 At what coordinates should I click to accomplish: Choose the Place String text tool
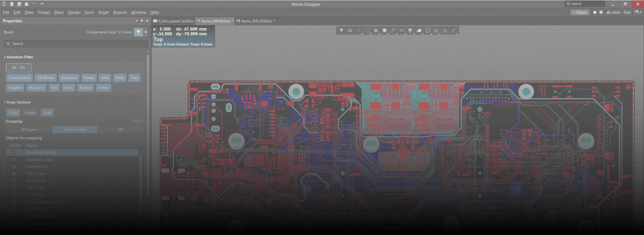pos(445,31)
